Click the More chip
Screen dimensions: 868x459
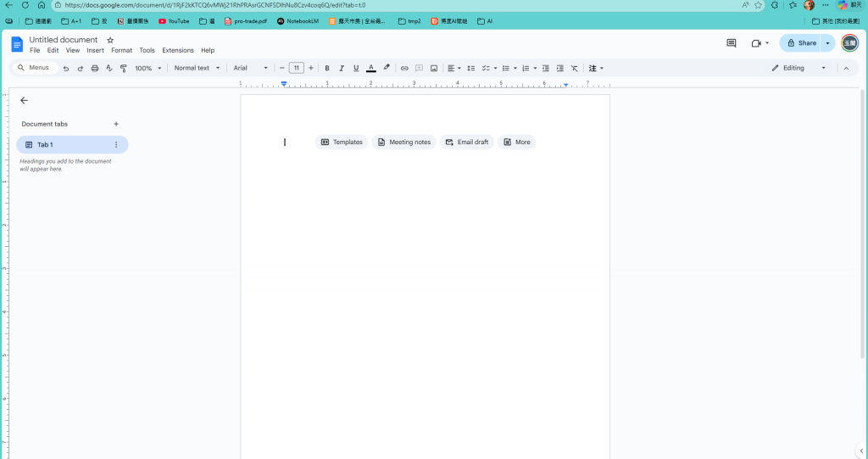point(516,142)
